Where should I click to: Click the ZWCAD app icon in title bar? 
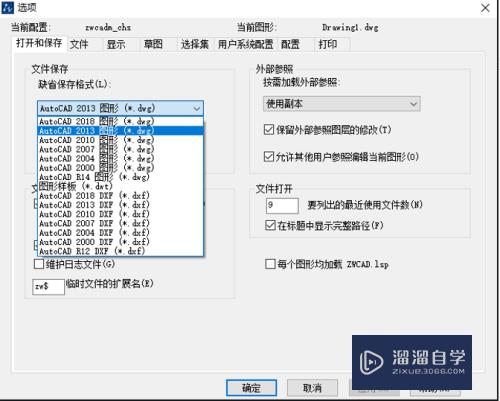pos(7,7)
